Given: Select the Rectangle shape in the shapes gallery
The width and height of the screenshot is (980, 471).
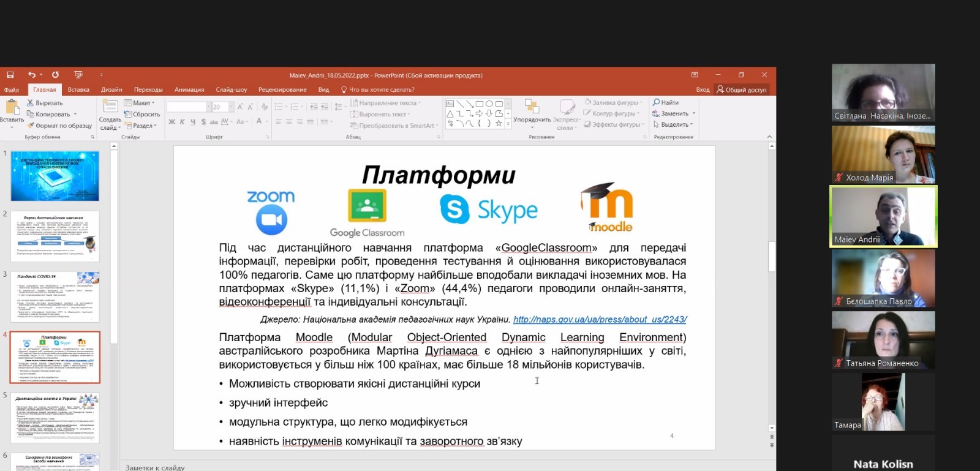Looking at the screenshot, I should (480, 104).
